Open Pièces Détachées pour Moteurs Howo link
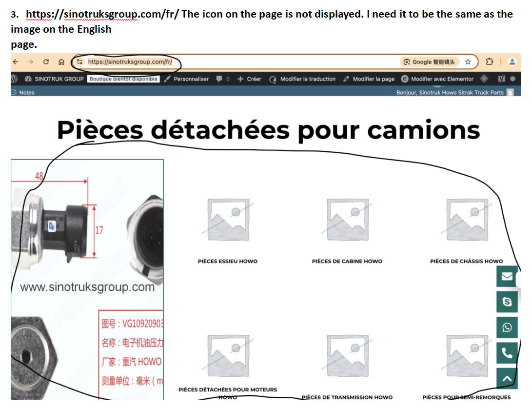 click(x=228, y=393)
